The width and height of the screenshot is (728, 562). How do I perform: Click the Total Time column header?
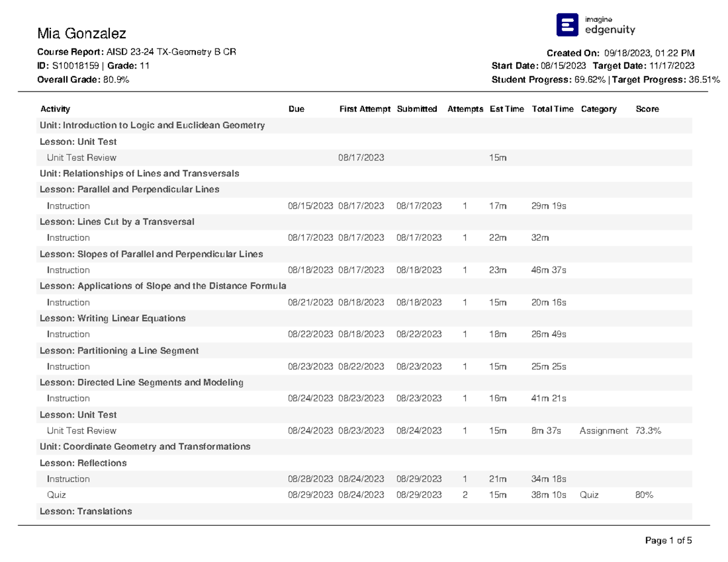click(552, 109)
